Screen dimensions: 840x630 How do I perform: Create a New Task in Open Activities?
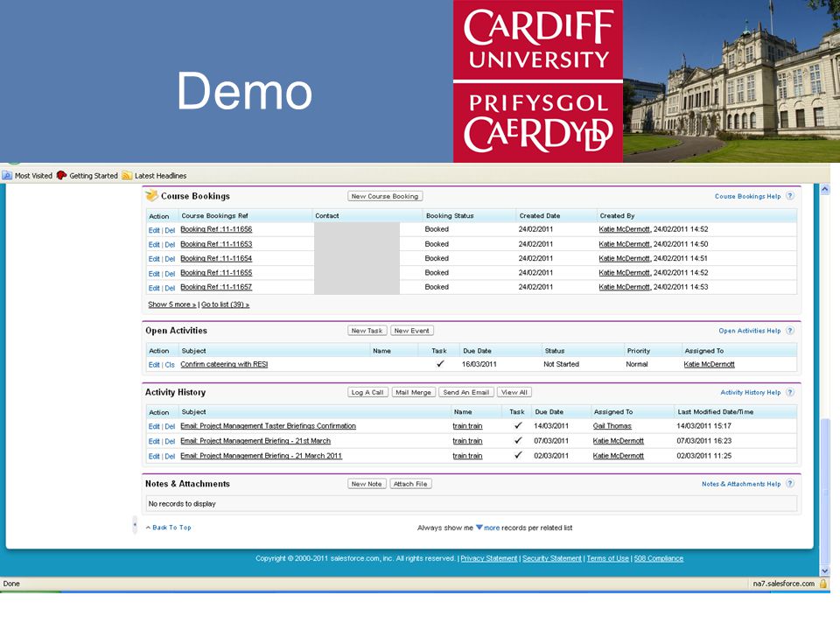[x=367, y=331]
